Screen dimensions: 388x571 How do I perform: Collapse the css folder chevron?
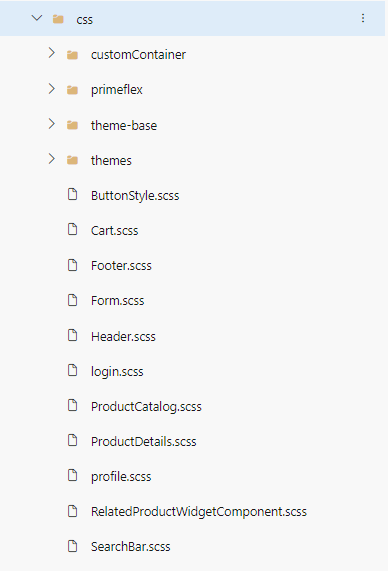(x=37, y=18)
